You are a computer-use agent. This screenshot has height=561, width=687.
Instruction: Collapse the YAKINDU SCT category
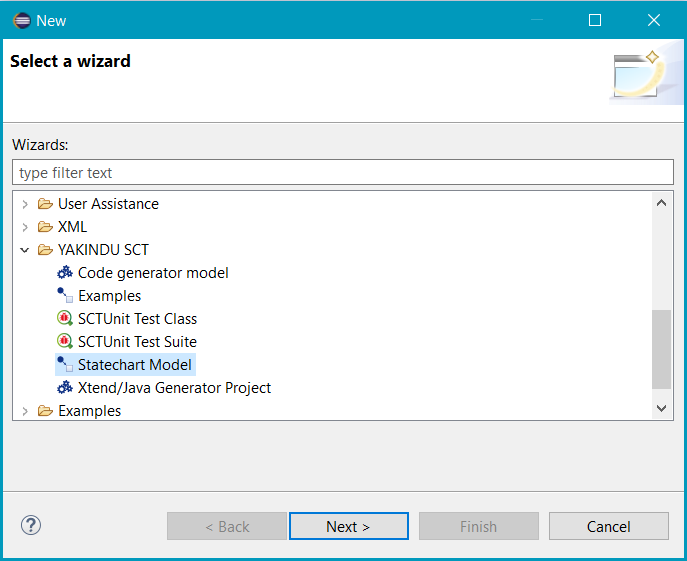(x=25, y=250)
